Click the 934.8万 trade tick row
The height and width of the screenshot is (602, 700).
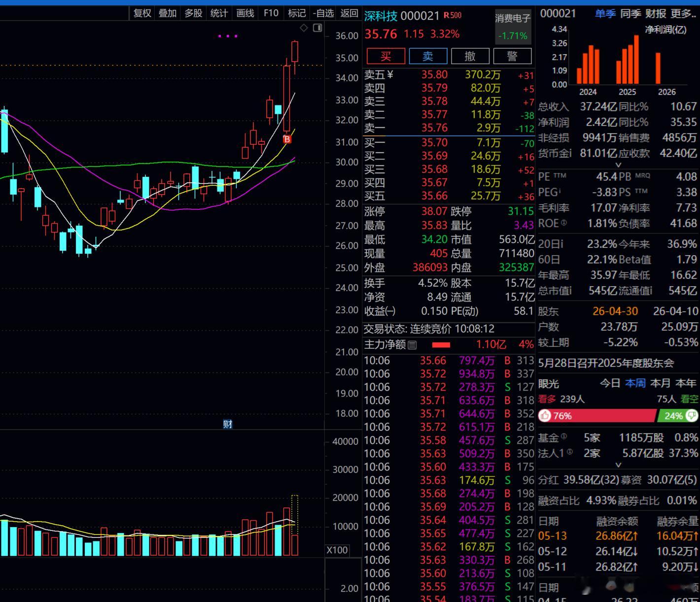point(449,374)
